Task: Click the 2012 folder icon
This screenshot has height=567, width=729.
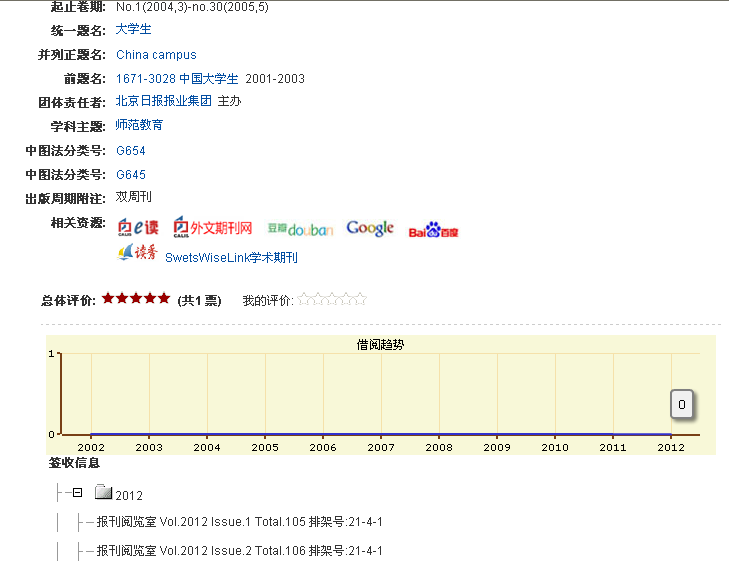Action: point(103,492)
